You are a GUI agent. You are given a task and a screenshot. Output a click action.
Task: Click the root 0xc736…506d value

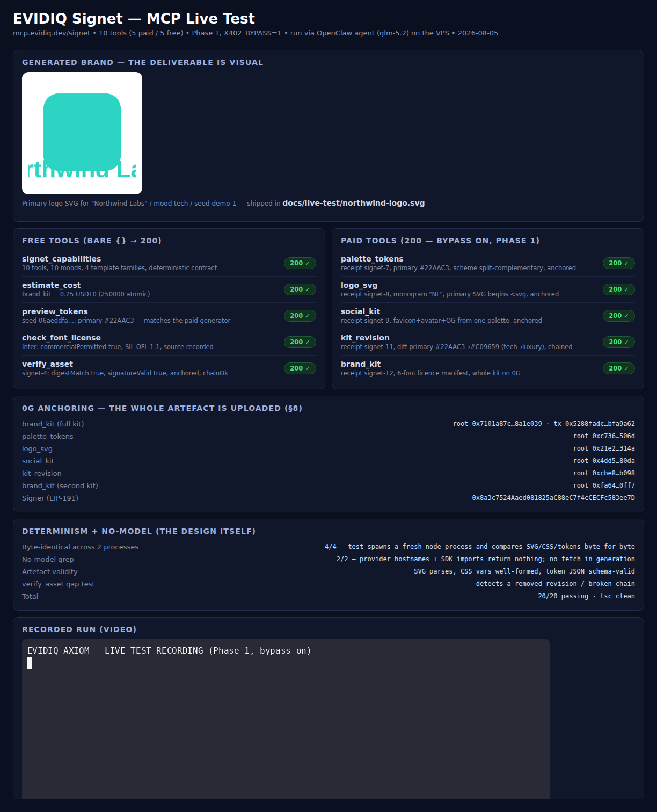click(604, 436)
